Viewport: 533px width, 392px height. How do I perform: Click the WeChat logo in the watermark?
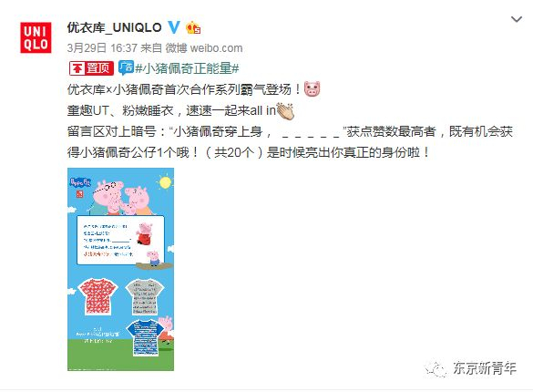pyautogui.click(x=436, y=368)
